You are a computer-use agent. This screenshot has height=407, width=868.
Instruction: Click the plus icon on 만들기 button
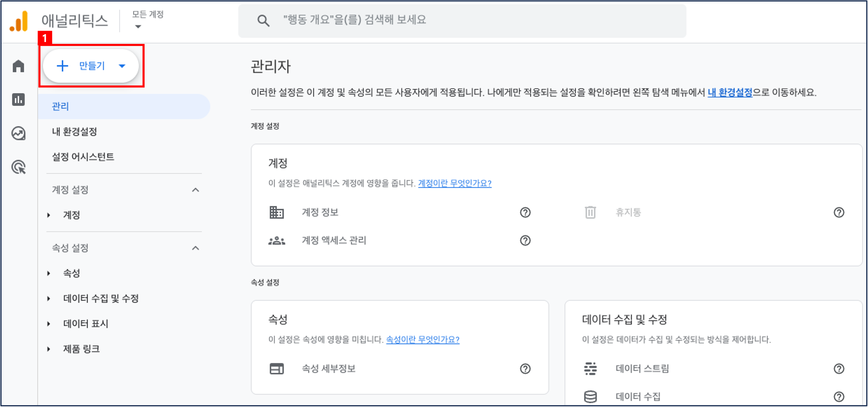pos(62,66)
